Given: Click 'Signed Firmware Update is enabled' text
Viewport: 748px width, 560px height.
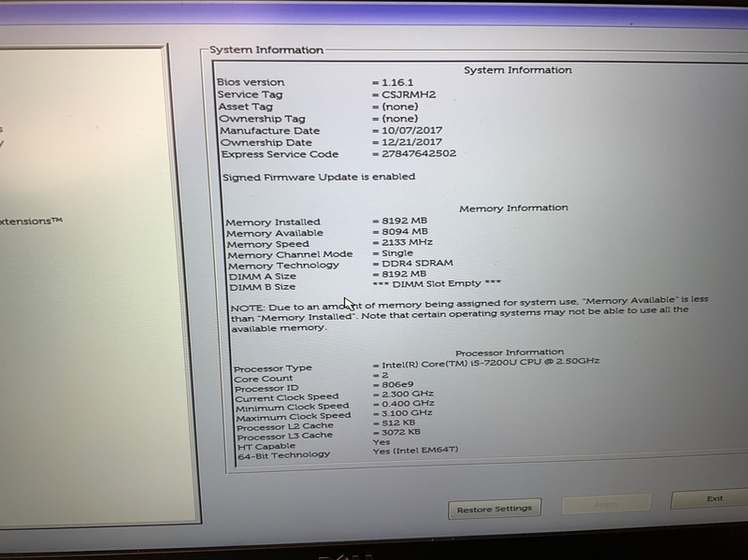Looking at the screenshot, I should click(x=319, y=177).
